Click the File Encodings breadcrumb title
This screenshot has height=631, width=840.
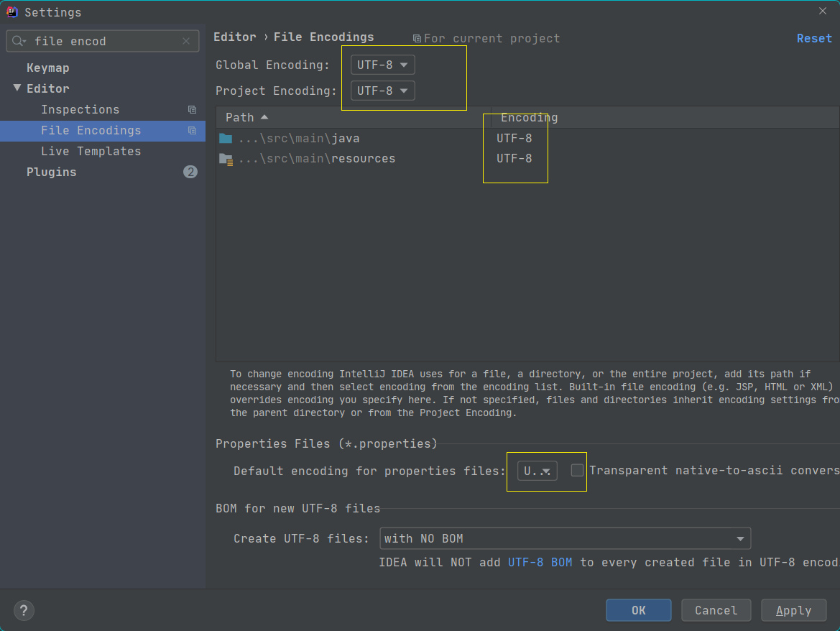click(323, 37)
